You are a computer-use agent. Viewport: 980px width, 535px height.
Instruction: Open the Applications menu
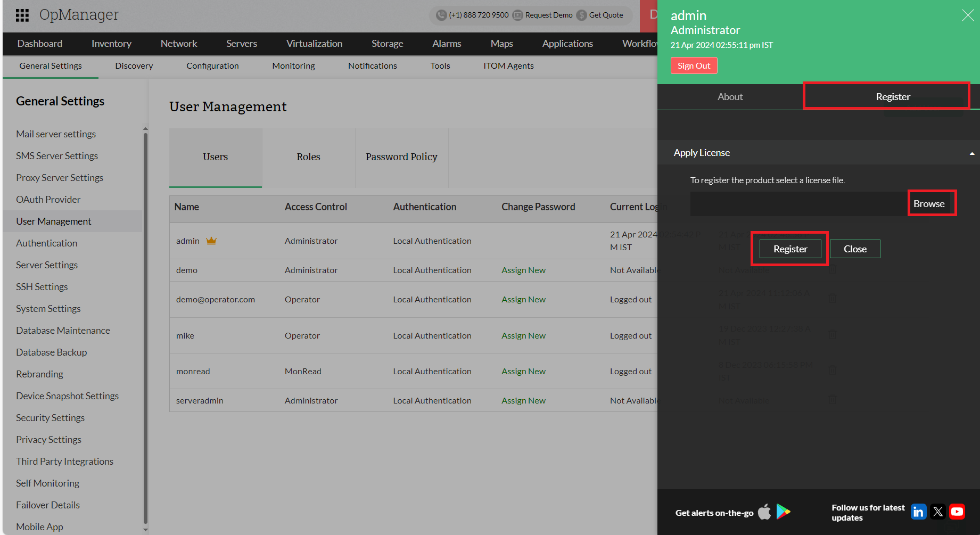(567, 44)
